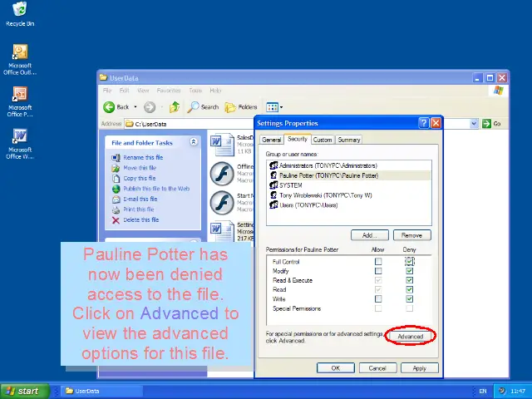Open the Views dropdown in toolbar
Screen dimensions: 532x399
274,107
